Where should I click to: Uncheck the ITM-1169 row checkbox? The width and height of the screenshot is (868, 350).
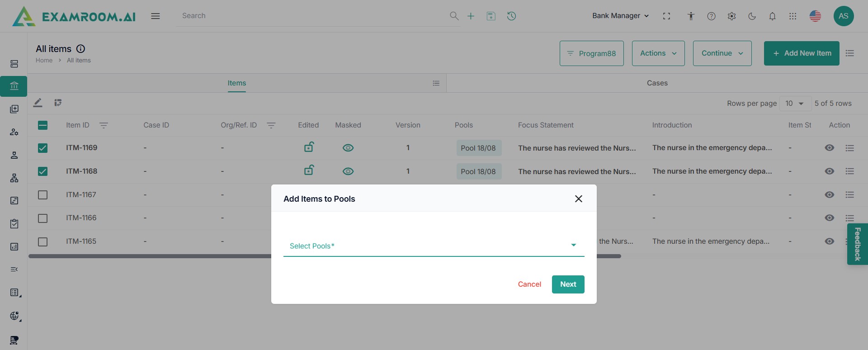click(x=43, y=148)
